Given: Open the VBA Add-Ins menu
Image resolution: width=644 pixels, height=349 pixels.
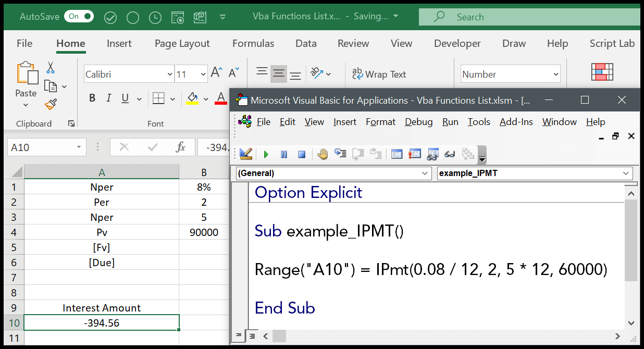Looking at the screenshot, I should [x=516, y=122].
